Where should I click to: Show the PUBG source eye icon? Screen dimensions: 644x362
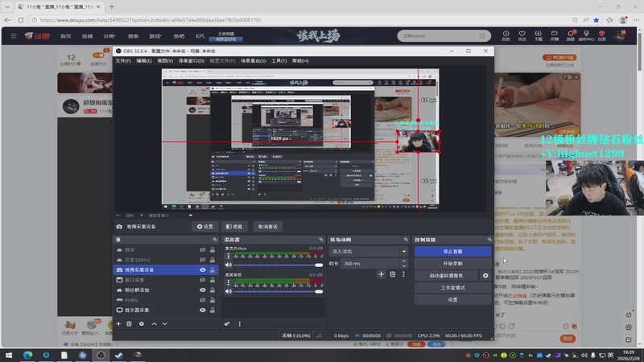click(203, 300)
